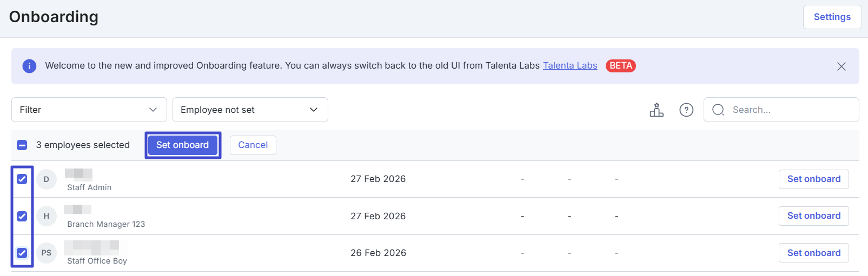
Task: Click the search magnifier icon
Action: click(x=718, y=110)
